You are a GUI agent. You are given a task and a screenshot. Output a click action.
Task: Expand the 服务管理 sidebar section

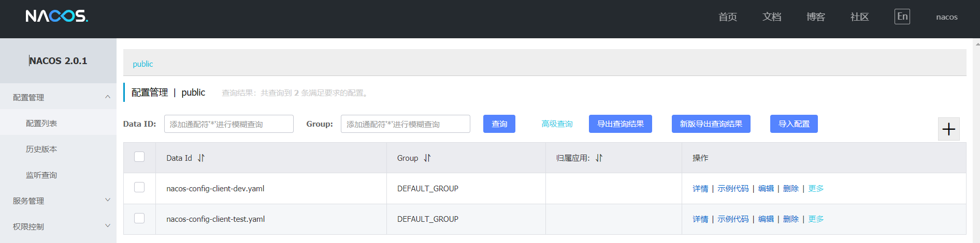click(58, 201)
